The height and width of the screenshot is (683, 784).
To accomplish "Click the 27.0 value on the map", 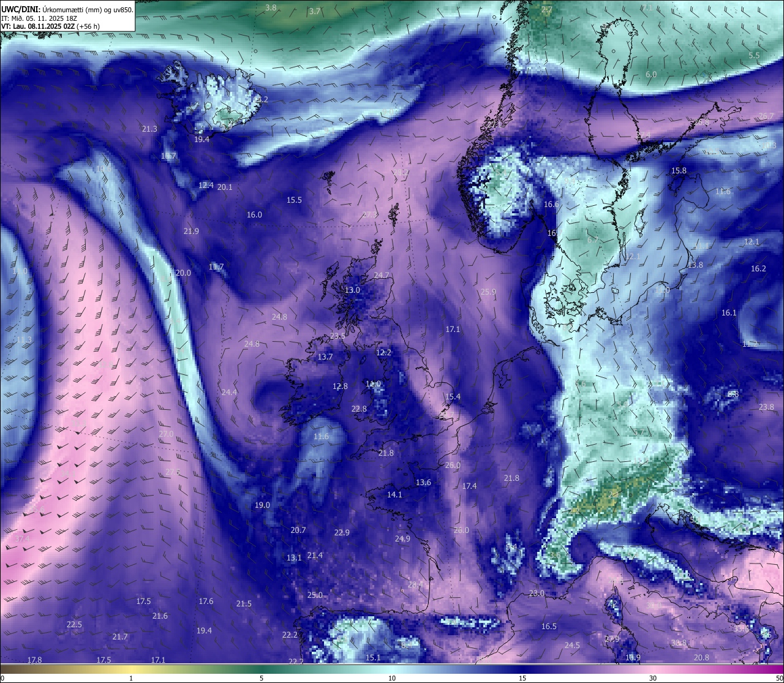I will click(166, 434).
